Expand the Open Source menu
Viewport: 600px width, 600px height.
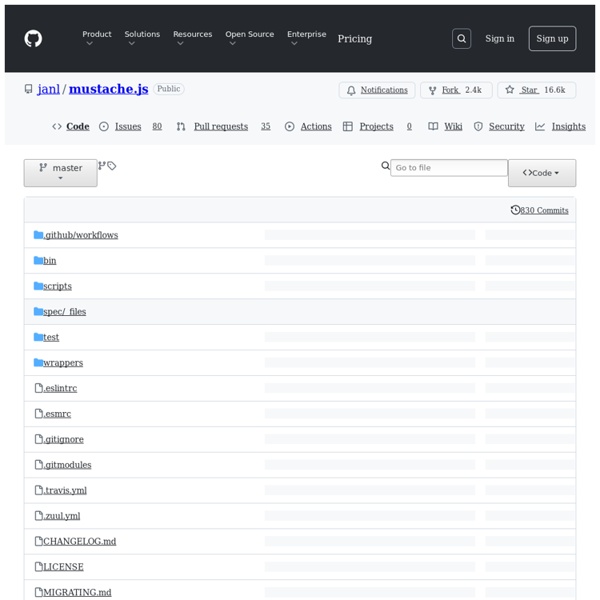(249, 38)
